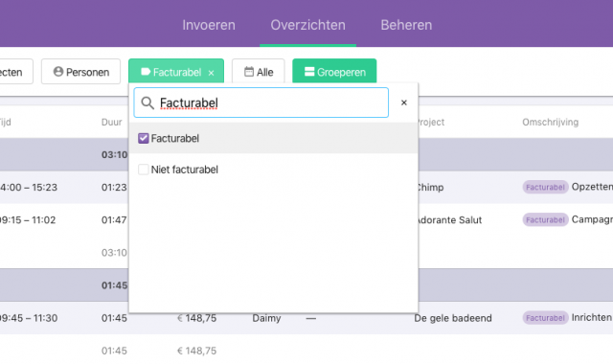Select the Niet facturabel option label
The height and width of the screenshot is (364, 613).
point(185,170)
